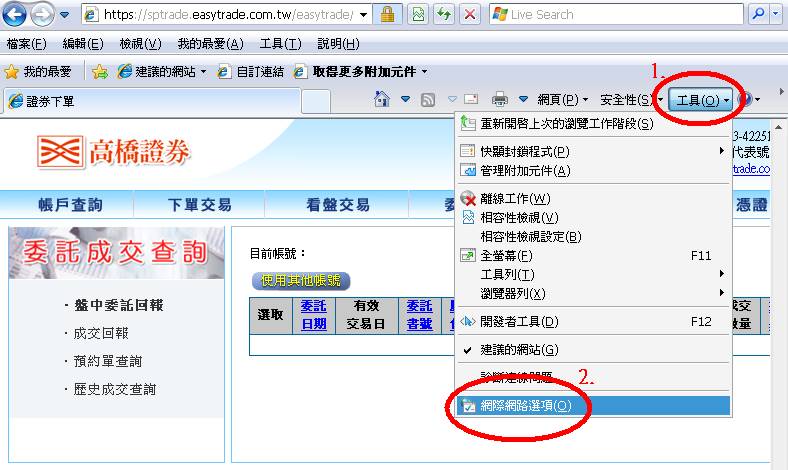
Task: Click the 使用其他帳號 button
Action: (x=300, y=281)
